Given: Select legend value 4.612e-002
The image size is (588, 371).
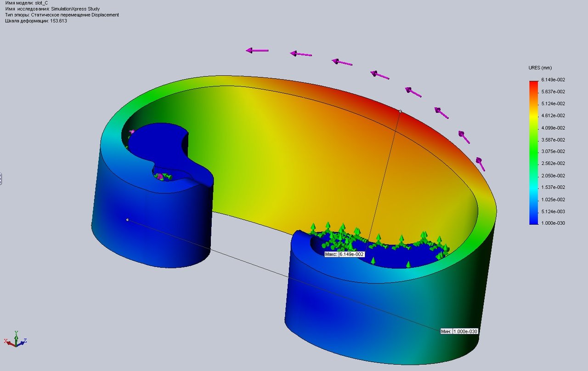Looking at the screenshot, I should 553,115.
